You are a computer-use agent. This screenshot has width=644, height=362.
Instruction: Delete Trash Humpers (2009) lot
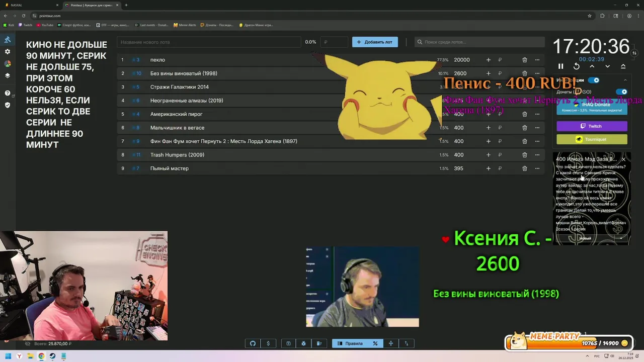pyautogui.click(x=525, y=155)
